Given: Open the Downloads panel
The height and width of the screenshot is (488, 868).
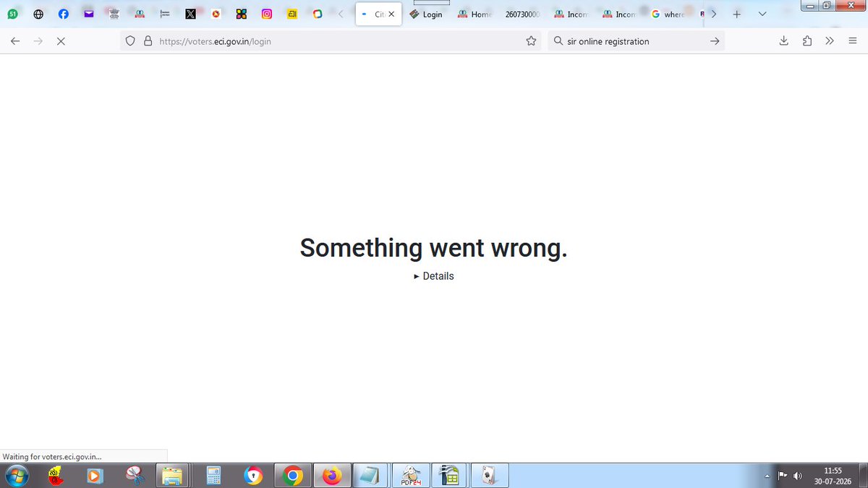Looking at the screenshot, I should pyautogui.click(x=784, y=41).
